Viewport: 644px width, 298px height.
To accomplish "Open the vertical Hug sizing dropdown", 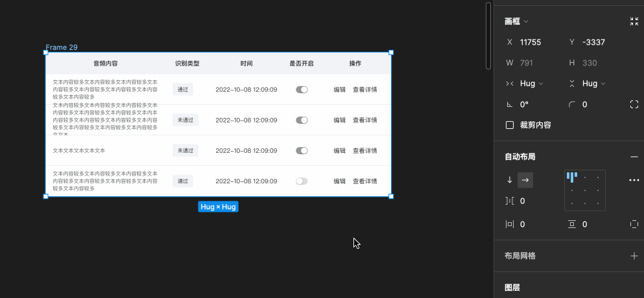I will click(x=593, y=84).
